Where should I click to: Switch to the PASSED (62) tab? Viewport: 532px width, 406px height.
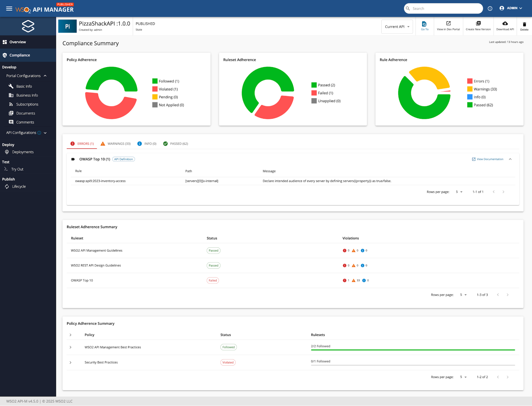pos(176,144)
